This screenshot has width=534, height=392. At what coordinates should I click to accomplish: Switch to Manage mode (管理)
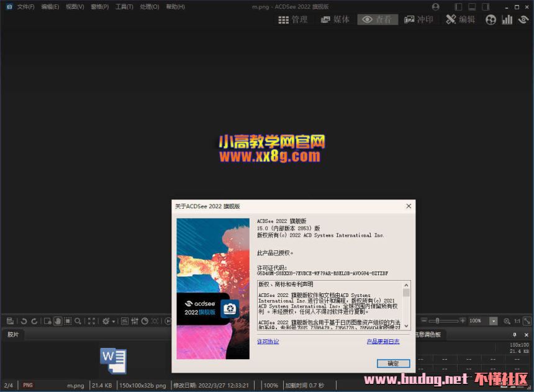pos(293,19)
